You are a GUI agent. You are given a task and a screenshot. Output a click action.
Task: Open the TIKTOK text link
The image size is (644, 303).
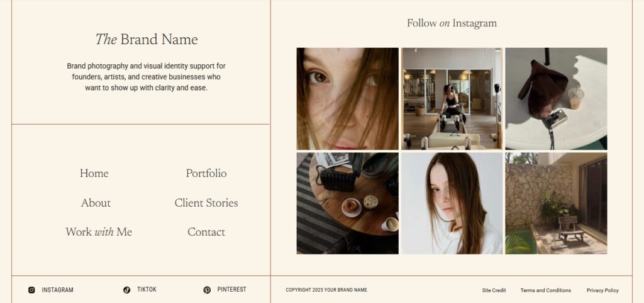pos(147,289)
